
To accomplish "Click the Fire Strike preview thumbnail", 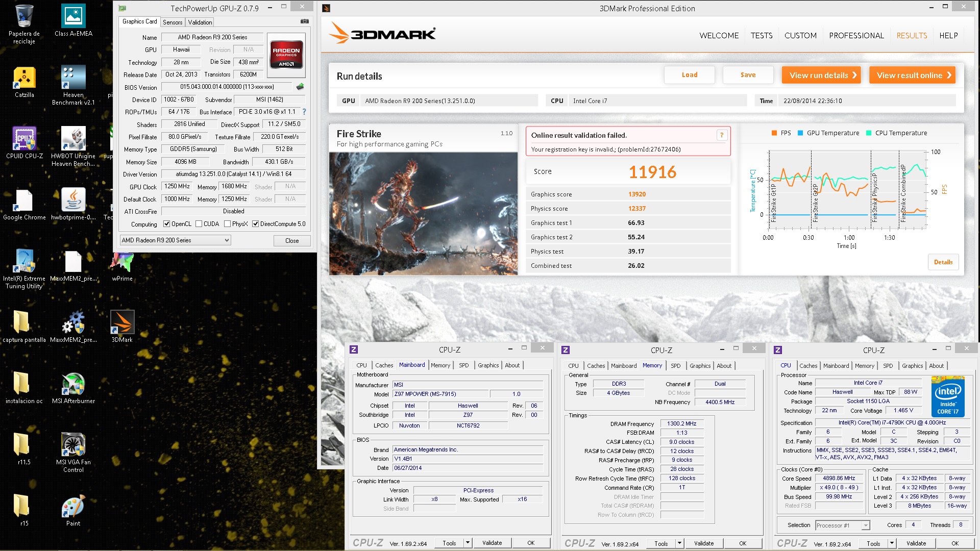I will click(423, 213).
